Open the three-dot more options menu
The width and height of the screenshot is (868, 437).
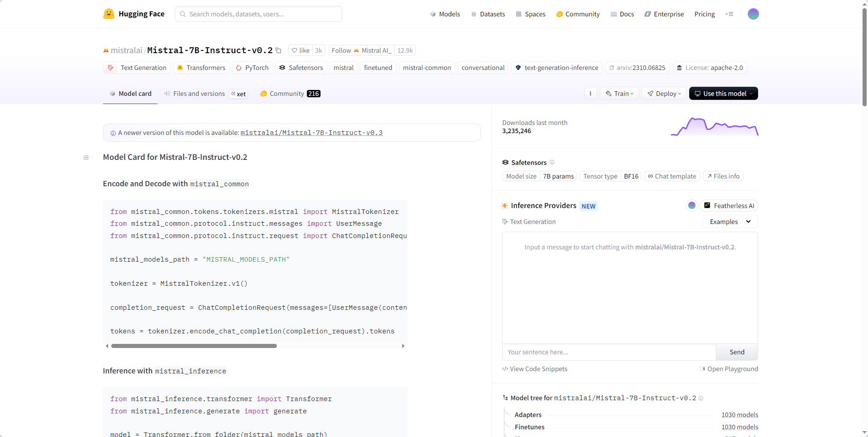click(590, 94)
